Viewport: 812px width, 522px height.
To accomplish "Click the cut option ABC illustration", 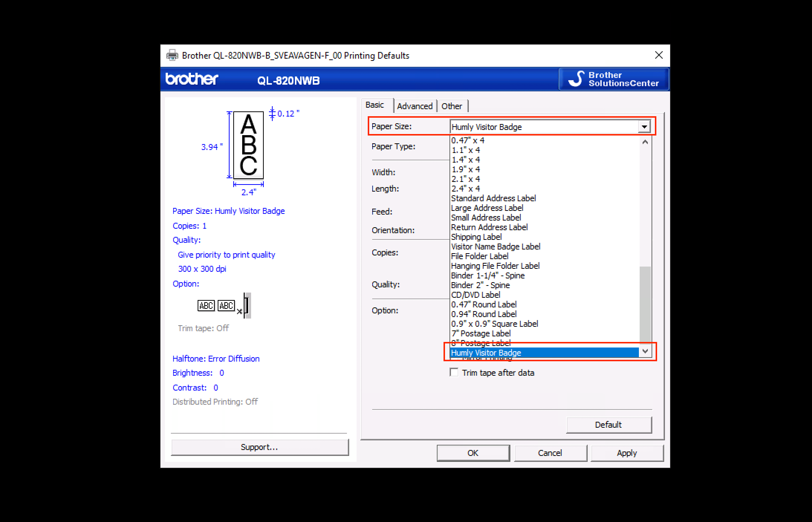I will [224, 306].
